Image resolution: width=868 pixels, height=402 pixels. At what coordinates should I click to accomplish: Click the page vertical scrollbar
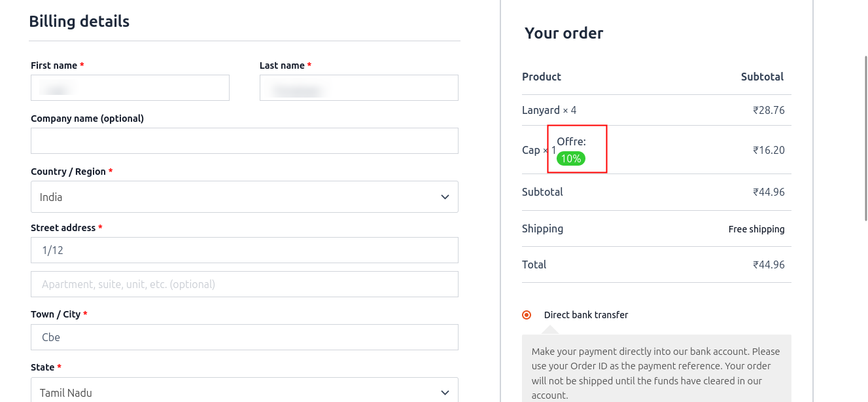[x=865, y=137]
